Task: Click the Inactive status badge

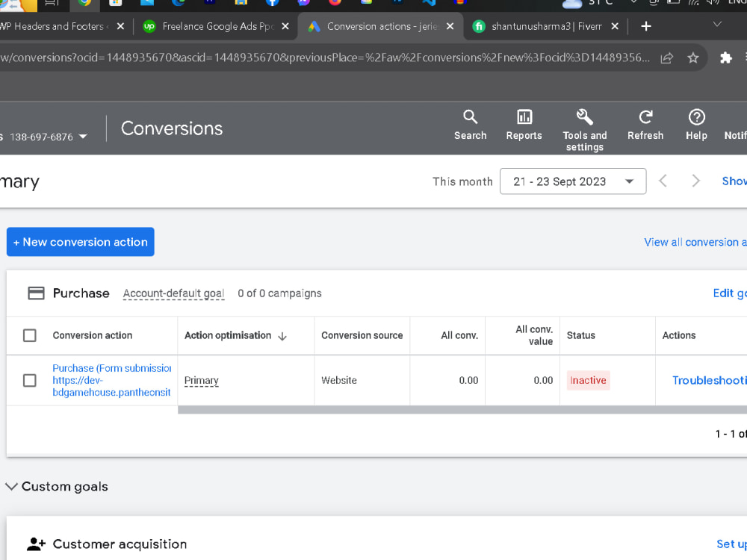Action: click(589, 380)
